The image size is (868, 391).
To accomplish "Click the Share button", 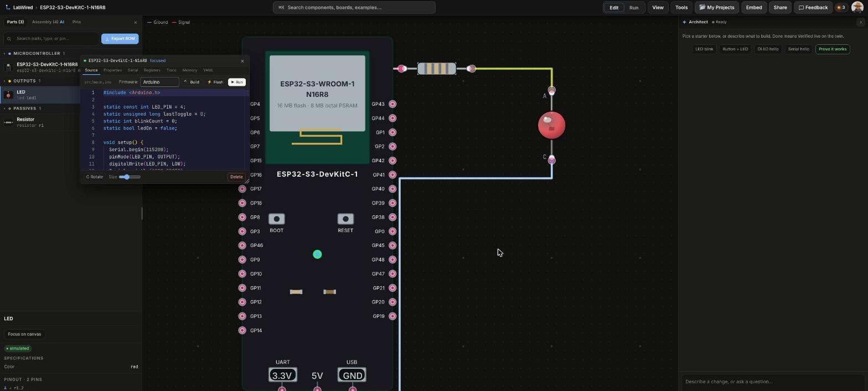I will click(780, 8).
